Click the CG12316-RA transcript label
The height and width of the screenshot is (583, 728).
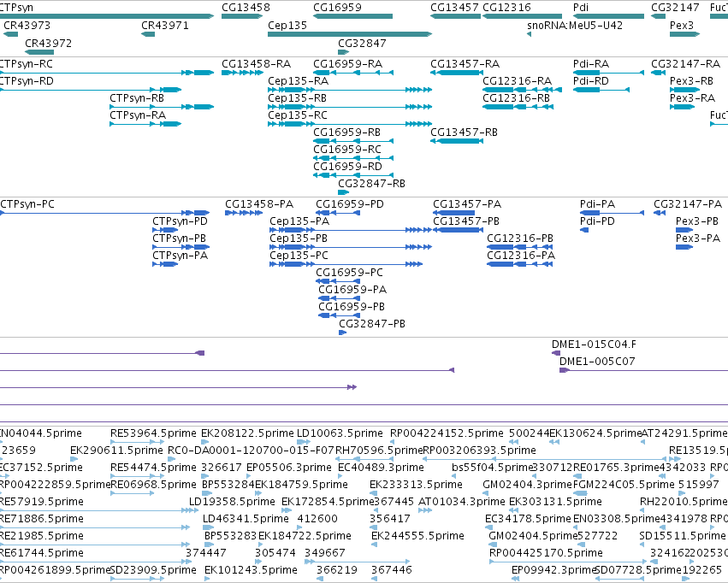pos(518,81)
